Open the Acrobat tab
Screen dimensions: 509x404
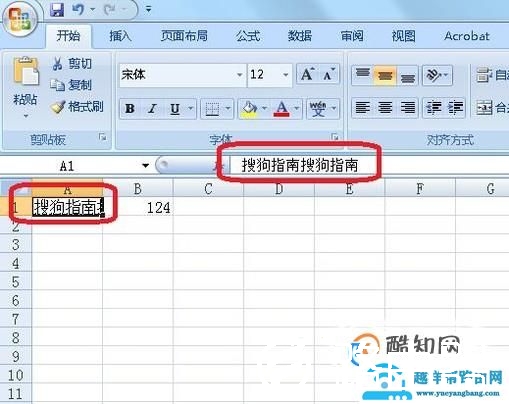pos(467,36)
